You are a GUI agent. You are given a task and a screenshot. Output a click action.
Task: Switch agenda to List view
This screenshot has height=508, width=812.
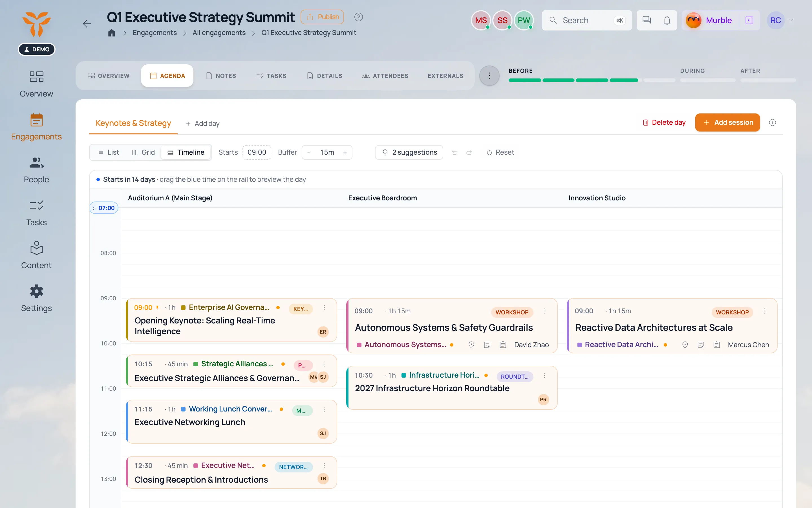click(108, 152)
